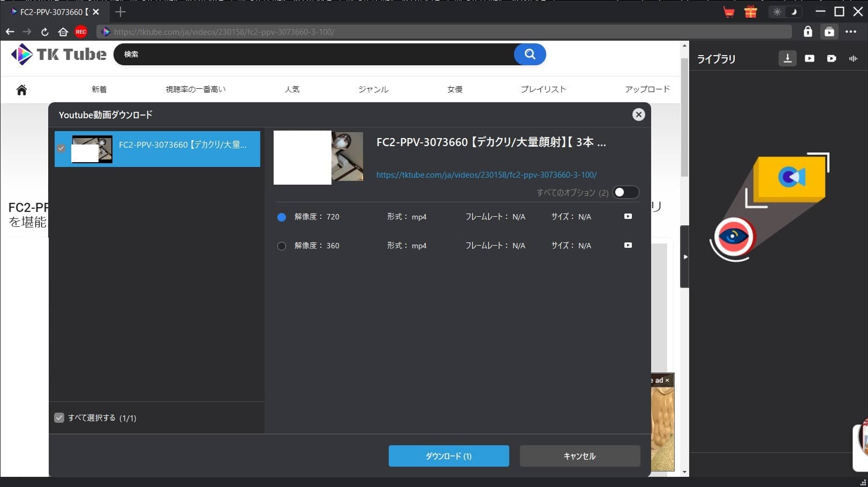Click the video icon on 360 row
Screen dimensions: 868x487
[x=628, y=246]
